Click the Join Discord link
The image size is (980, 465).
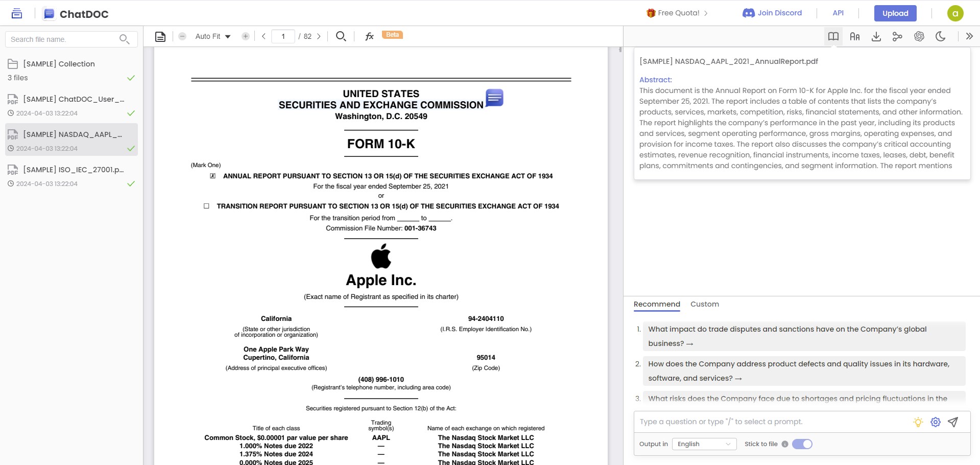click(x=780, y=13)
